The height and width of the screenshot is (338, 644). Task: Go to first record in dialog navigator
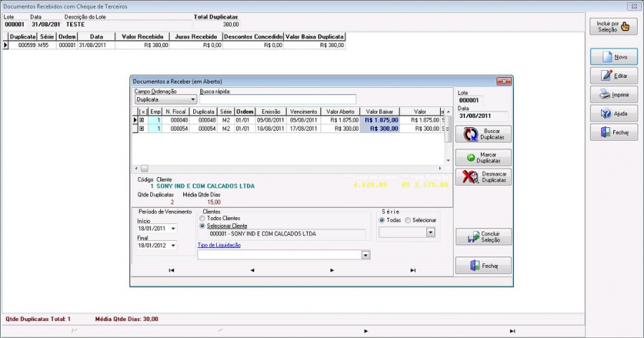(x=171, y=270)
